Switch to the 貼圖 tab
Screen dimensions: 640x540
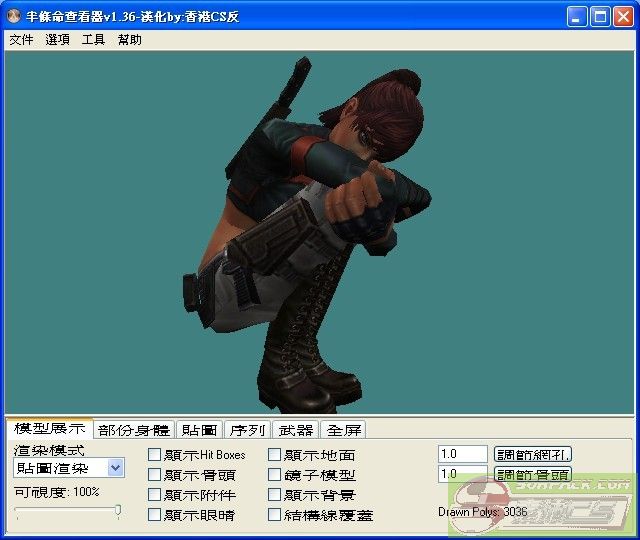[x=198, y=430]
